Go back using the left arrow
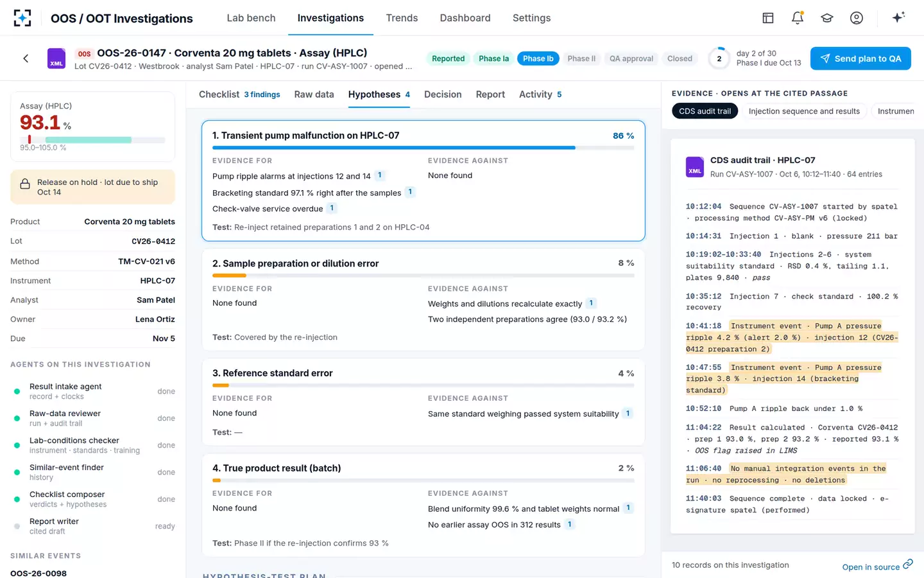 click(26, 58)
